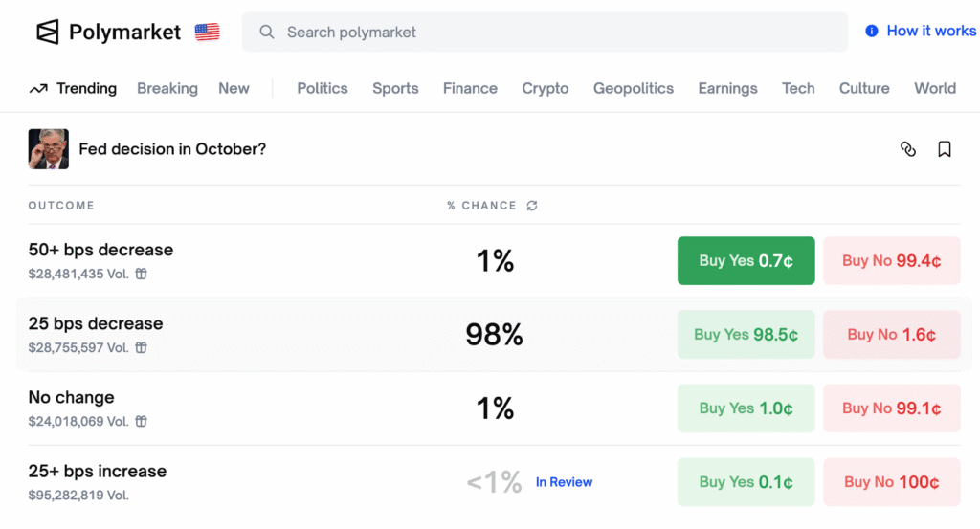Viewport: 980px width, 529px height.
Task: Click the Polymarket logo icon
Action: (48, 32)
